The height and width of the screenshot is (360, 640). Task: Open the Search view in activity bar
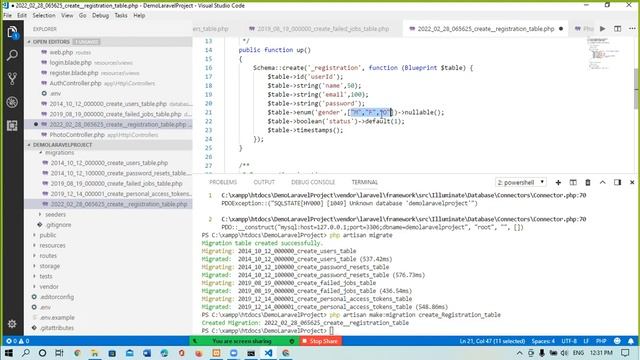(12, 55)
